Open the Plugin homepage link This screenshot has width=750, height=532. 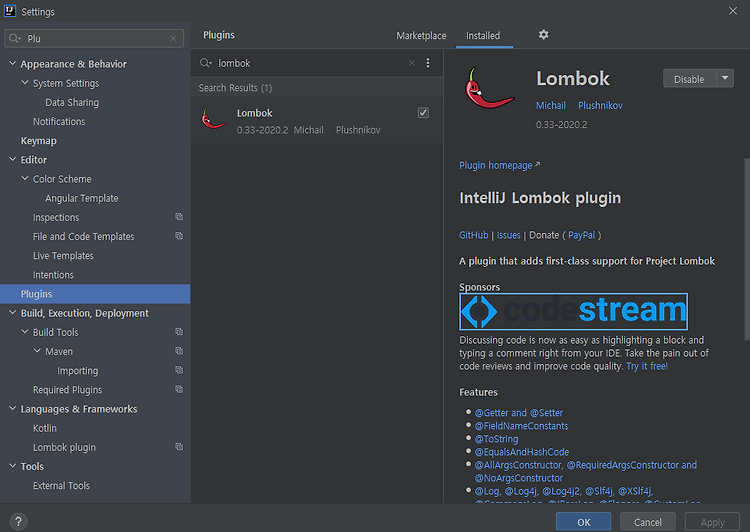tap(499, 165)
